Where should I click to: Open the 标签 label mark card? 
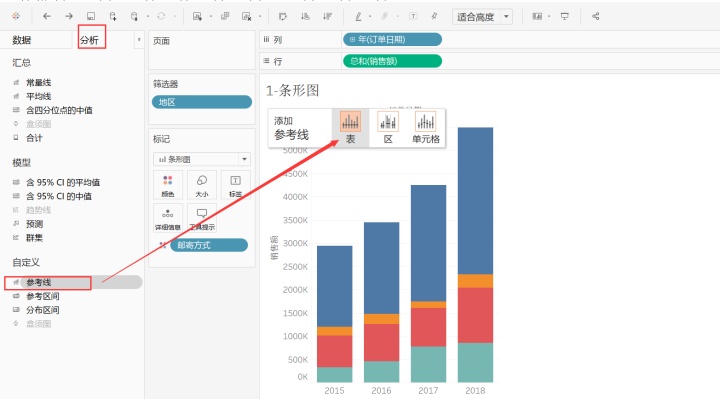tap(235, 185)
